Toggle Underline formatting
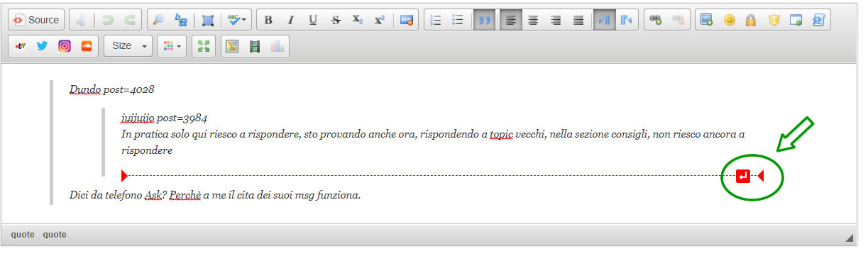Viewport: 868px width, 256px height. pos(312,20)
